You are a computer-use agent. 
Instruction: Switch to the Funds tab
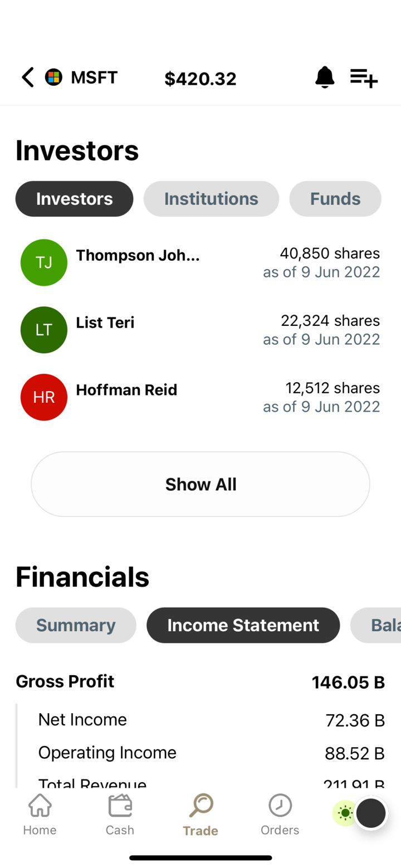coord(335,199)
